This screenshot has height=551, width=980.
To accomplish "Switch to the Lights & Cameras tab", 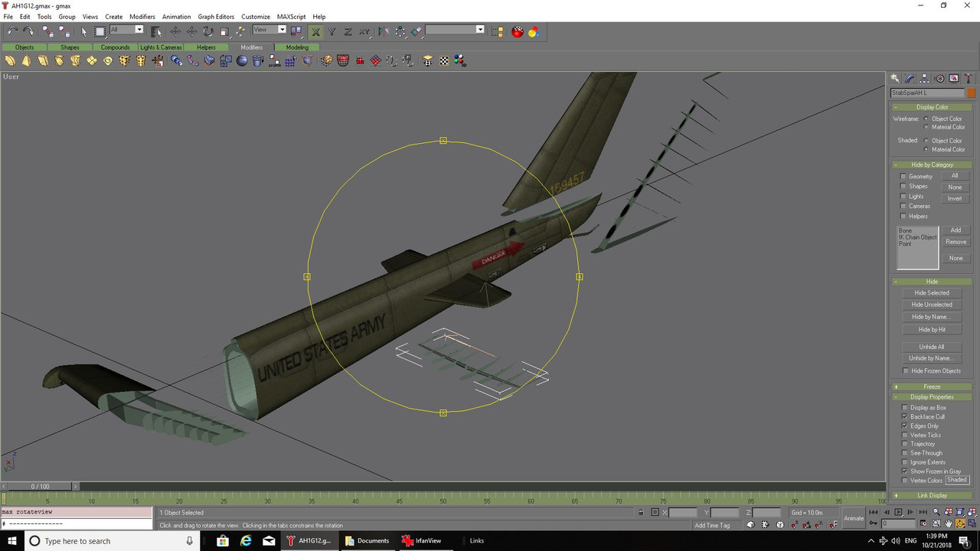I will (161, 47).
